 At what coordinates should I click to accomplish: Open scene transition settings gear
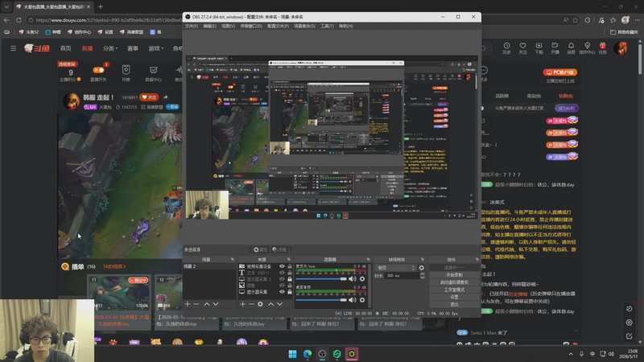421,268
